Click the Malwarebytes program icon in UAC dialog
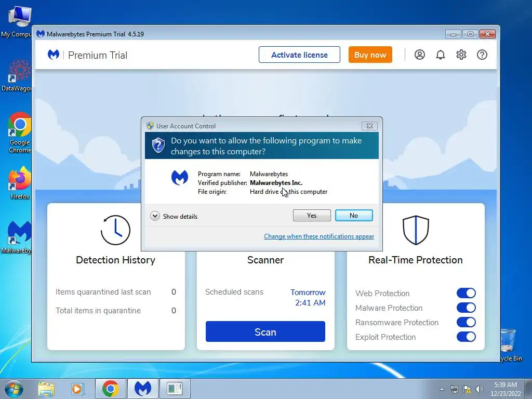The width and height of the screenshot is (532, 399). (x=179, y=178)
